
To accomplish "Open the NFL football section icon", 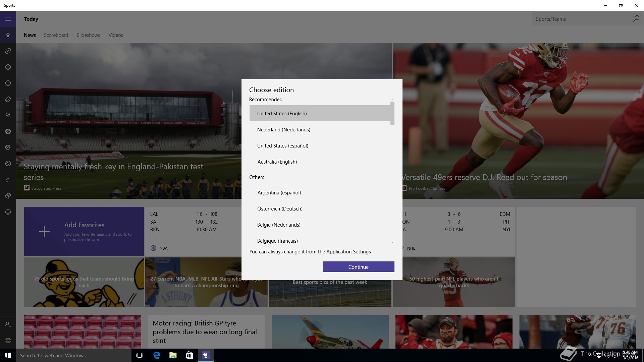I will (x=8, y=51).
